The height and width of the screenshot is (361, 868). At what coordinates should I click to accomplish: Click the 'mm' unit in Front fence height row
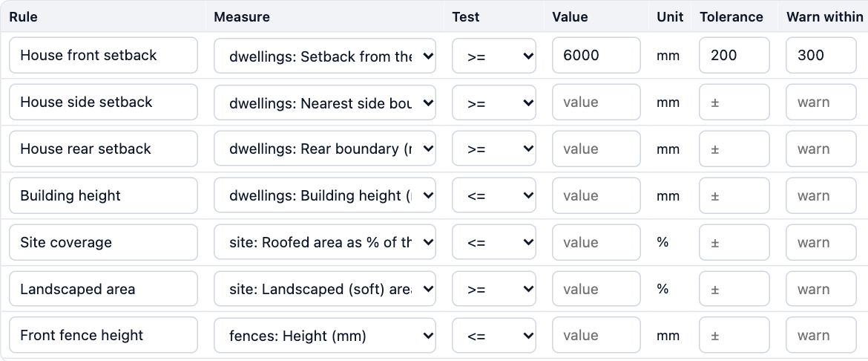click(668, 336)
